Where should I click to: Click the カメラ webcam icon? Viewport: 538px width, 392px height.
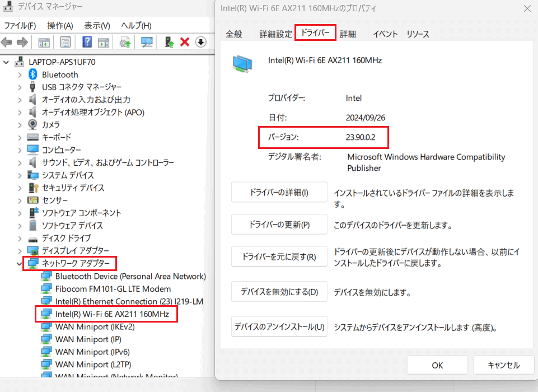[32, 124]
